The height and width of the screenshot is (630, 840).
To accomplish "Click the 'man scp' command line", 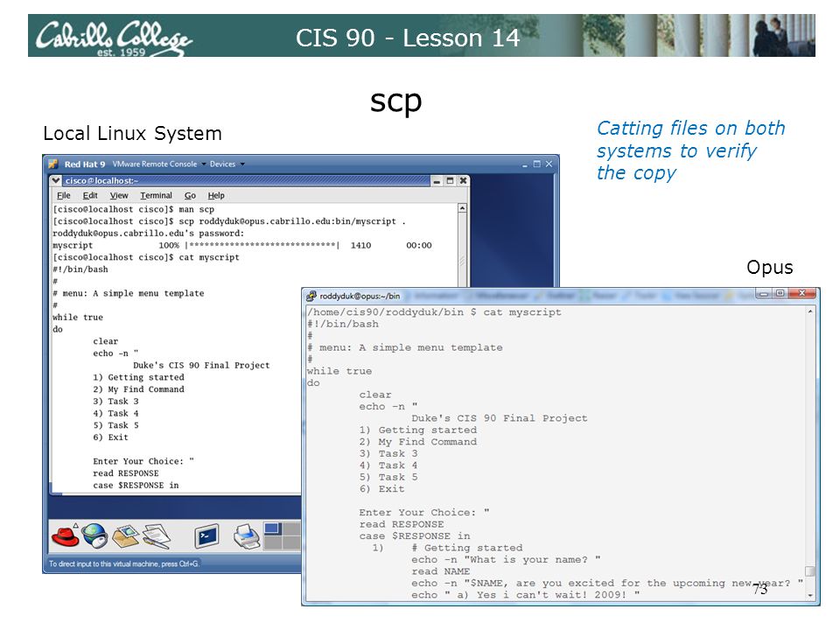I will click(133, 209).
